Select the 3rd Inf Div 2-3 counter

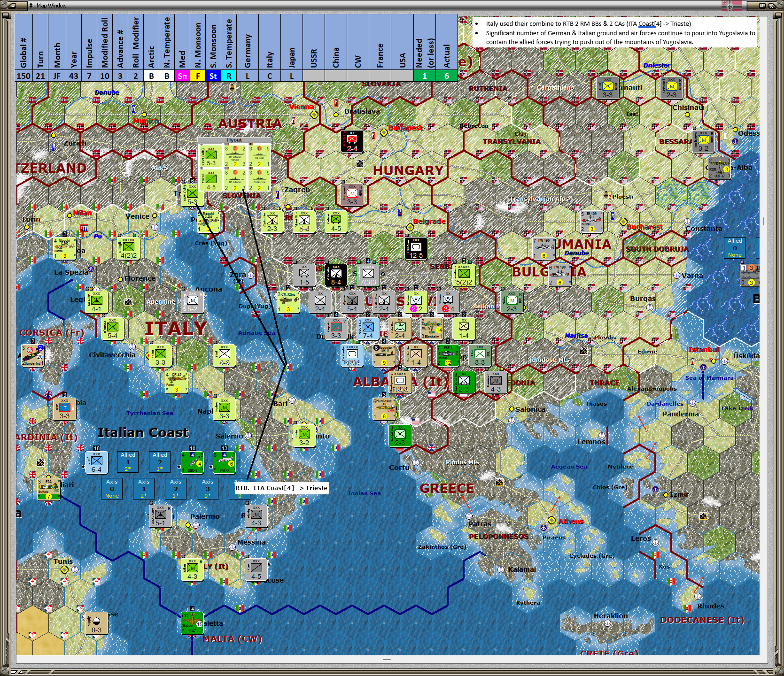tap(400, 436)
